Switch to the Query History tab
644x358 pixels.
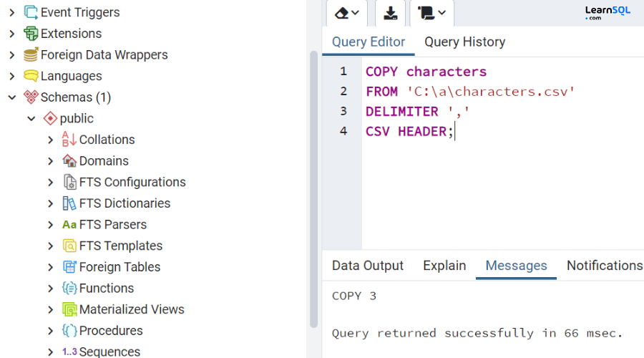(464, 42)
